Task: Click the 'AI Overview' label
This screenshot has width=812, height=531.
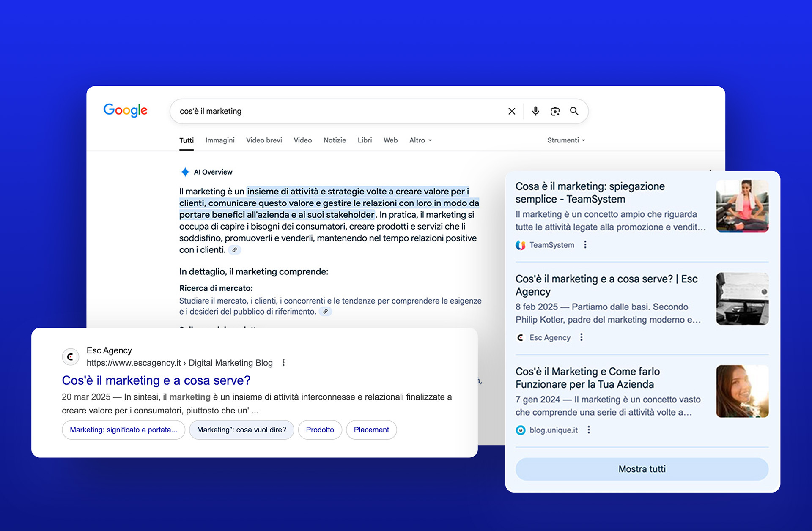Action: tap(213, 172)
